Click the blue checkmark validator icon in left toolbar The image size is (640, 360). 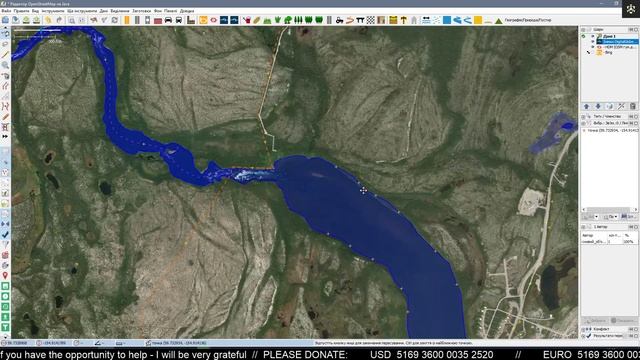[x=5, y=235]
